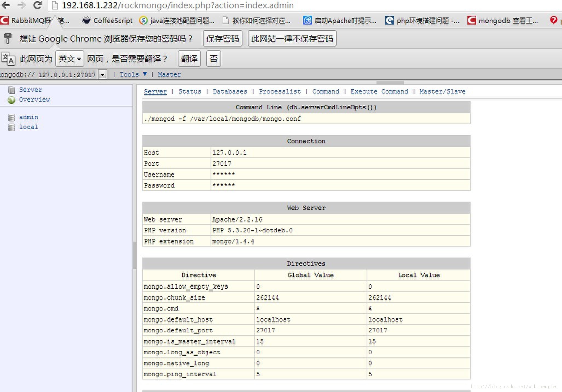The image size is (562, 392).
Task: Click the sidebar splitter handle
Action: (134, 255)
